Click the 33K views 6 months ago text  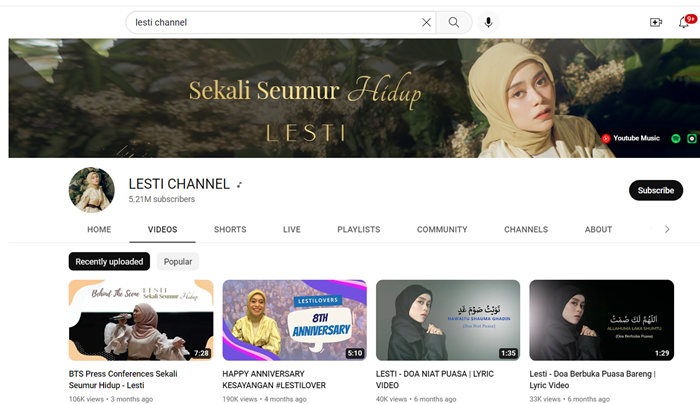570,399
